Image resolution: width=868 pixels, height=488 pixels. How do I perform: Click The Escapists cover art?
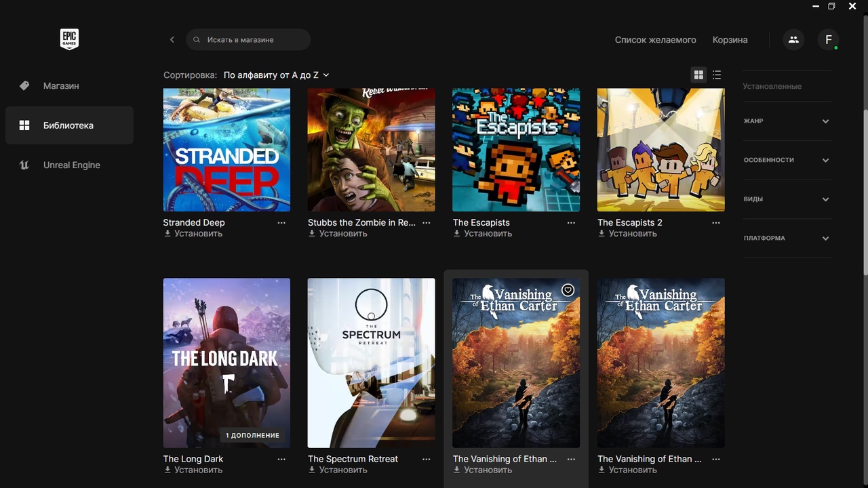coord(516,150)
